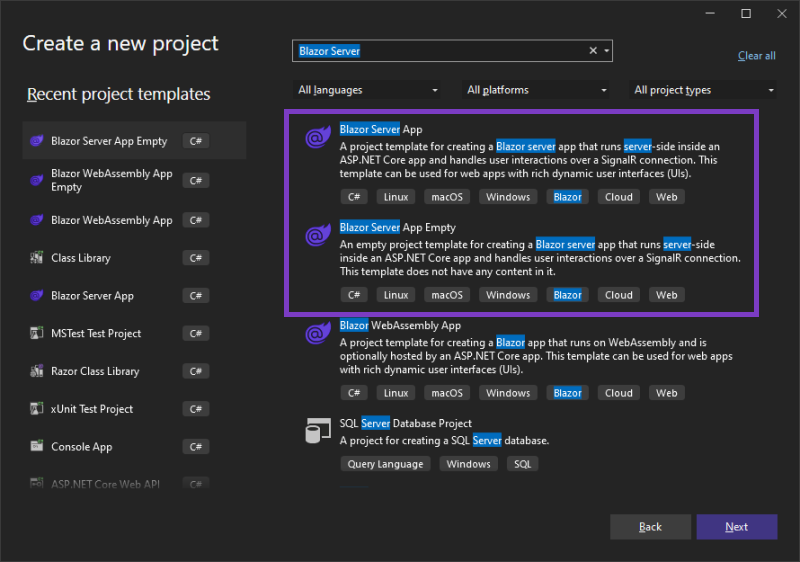
Task: Click Linux tag under Blazor Server App
Action: [x=396, y=197]
